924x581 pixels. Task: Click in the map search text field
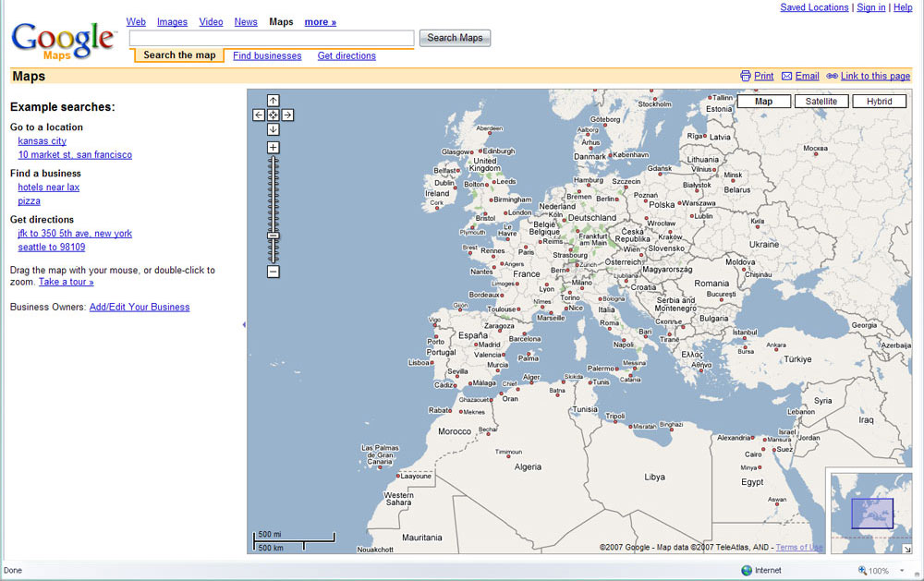pyautogui.click(x=272, y=38)
